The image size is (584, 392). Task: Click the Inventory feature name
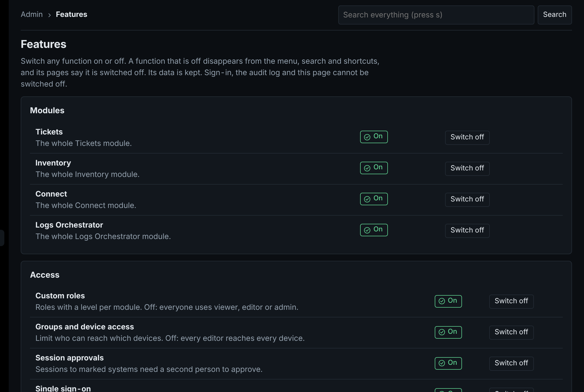(x=53, y=163)
